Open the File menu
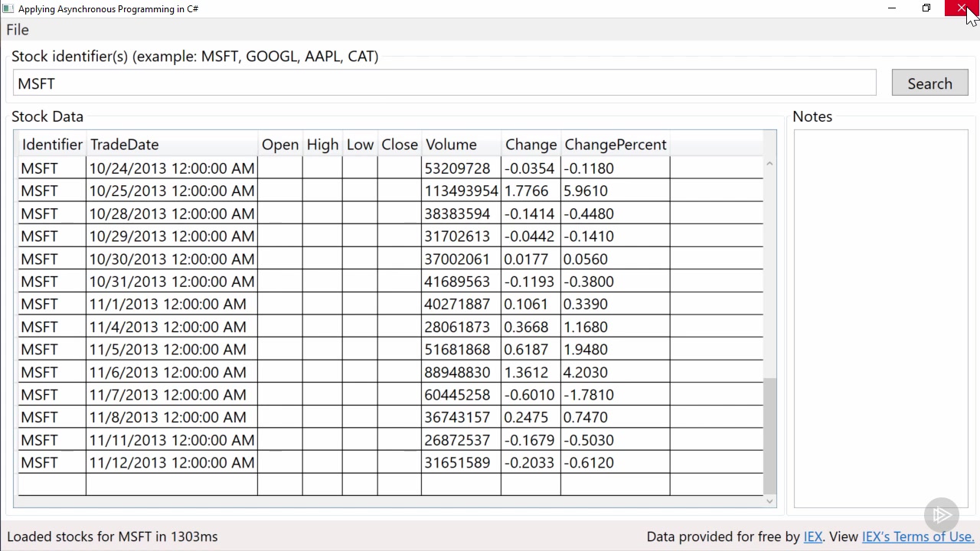This screenshot has width=980, height=551. click(x=18, y=30)
